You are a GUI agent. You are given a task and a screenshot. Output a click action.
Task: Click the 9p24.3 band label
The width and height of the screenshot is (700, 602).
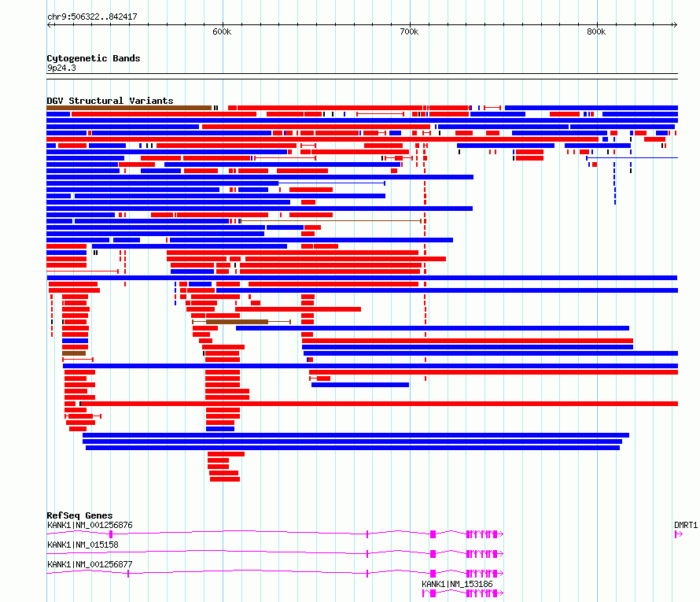(61, 68)
